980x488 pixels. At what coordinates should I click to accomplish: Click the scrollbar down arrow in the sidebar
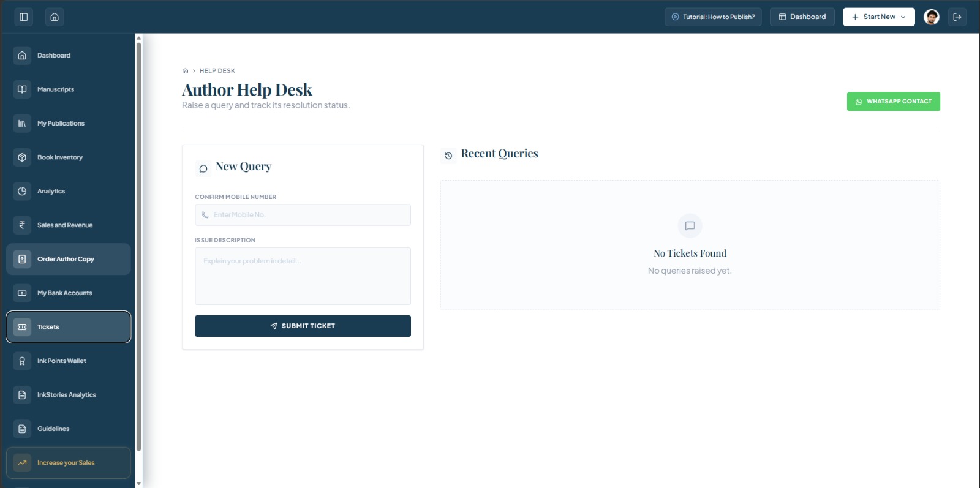[x=139, y=484]
